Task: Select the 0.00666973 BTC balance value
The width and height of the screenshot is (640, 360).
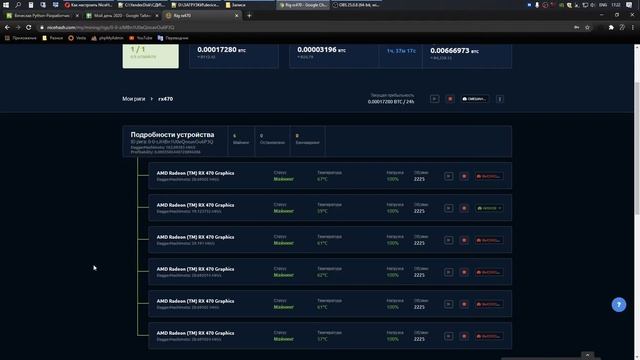Action: [455, 51]
